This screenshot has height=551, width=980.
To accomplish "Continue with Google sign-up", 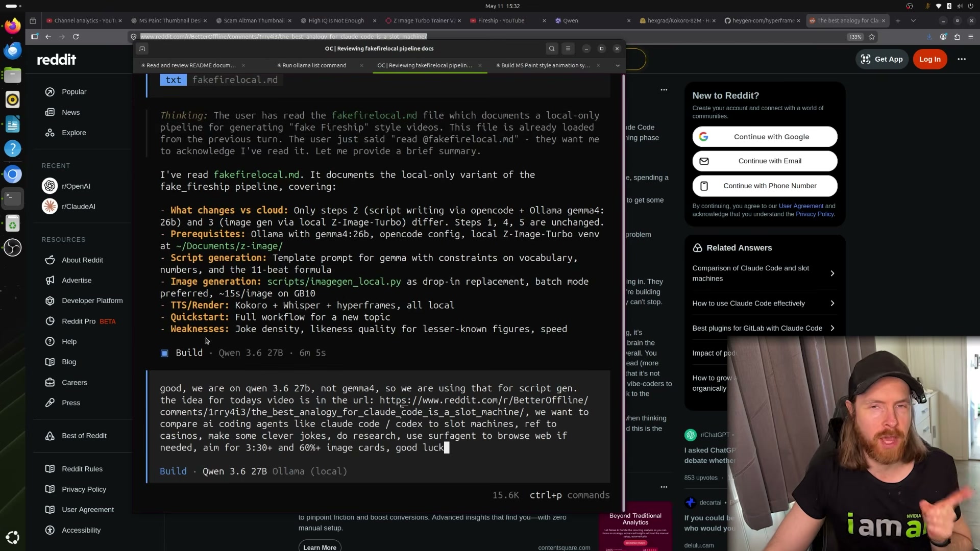I will 765,137.
